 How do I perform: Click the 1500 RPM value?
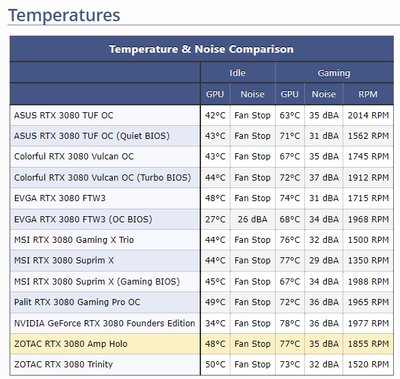(x=368, y=240)
